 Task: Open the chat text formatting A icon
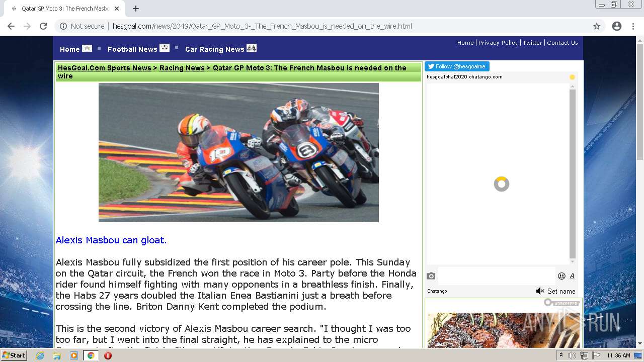(x=572, y=276)
